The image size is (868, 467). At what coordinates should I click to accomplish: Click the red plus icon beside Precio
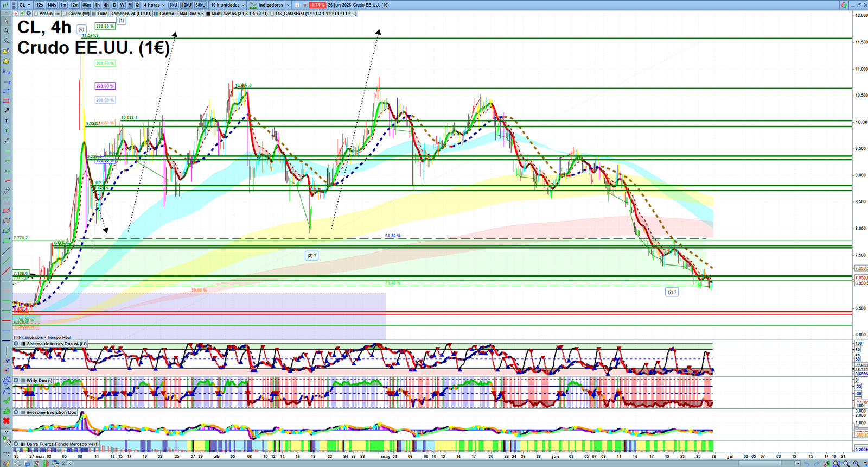pyautogui.click(x=16, y=14)
